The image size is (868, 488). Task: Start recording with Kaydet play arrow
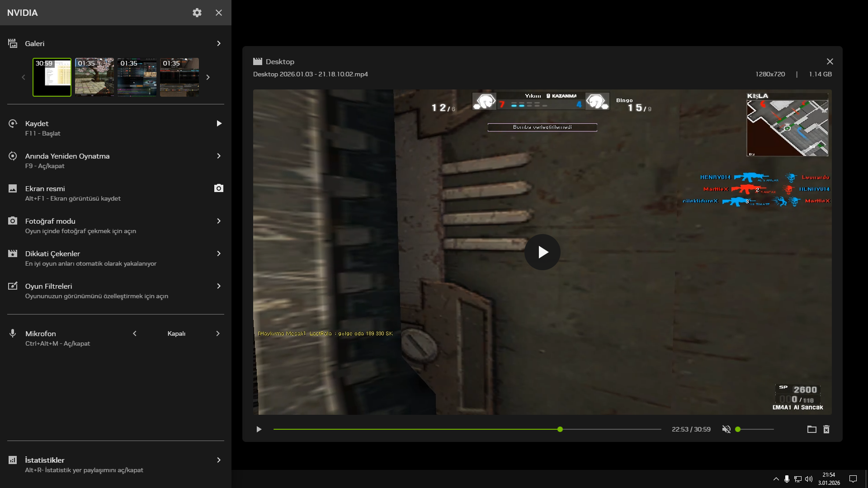coord(219,123)
